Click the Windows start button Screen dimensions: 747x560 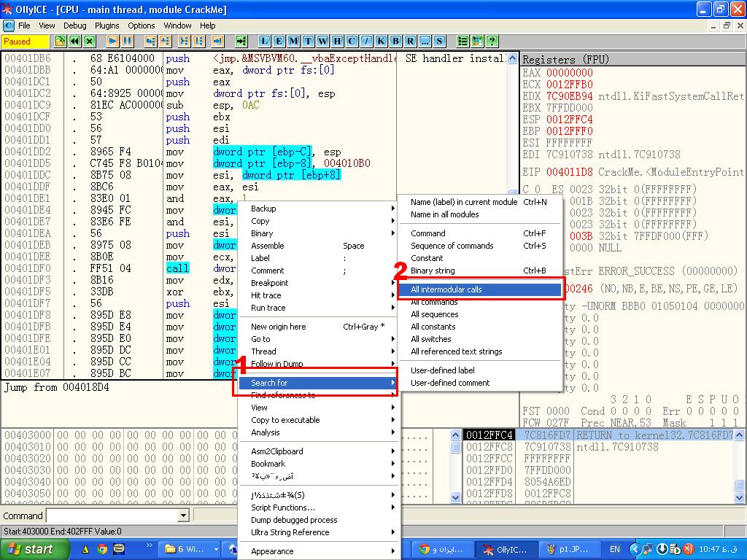[x=29, y=549]
